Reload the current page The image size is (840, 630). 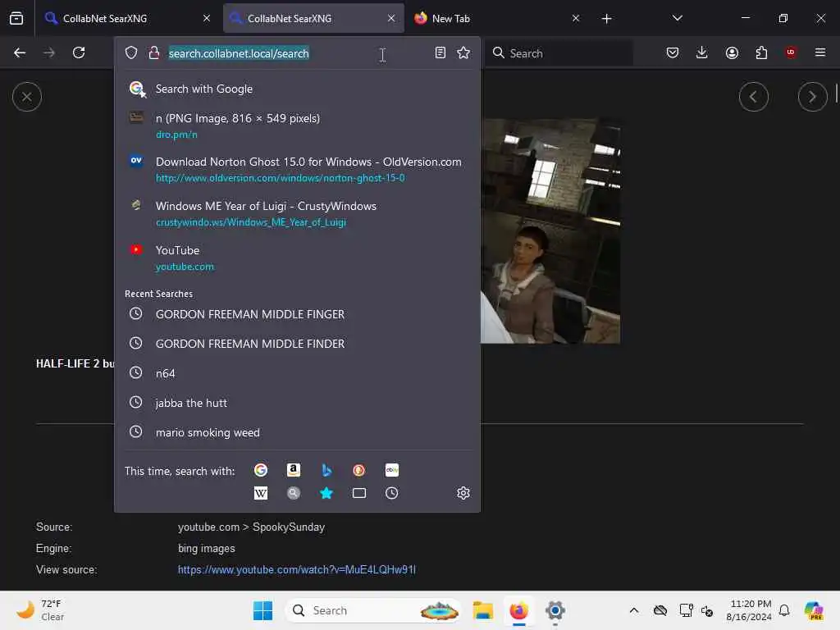point(79,52)
